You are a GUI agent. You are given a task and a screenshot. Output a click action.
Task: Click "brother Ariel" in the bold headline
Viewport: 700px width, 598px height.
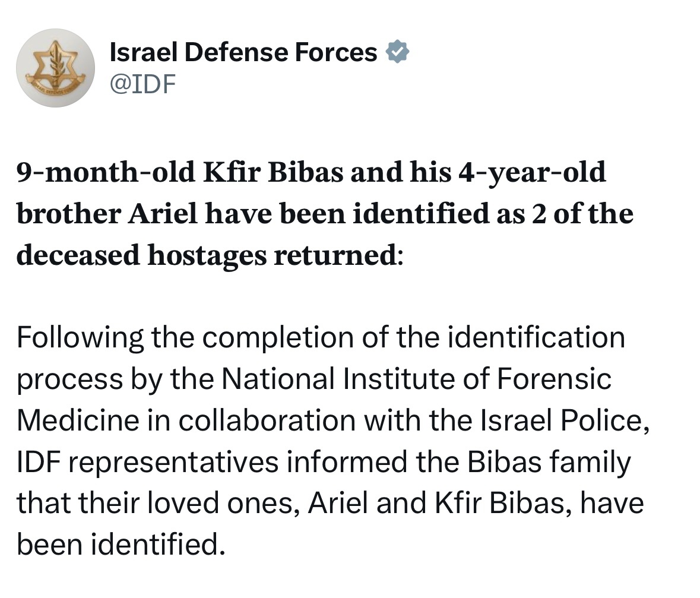(107, 213)
